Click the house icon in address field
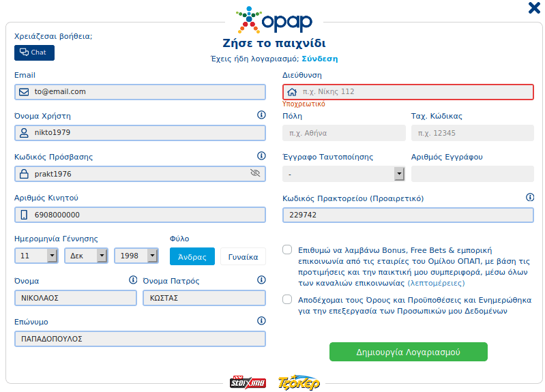This screenshot has height=392, width=545. (292, 92)
